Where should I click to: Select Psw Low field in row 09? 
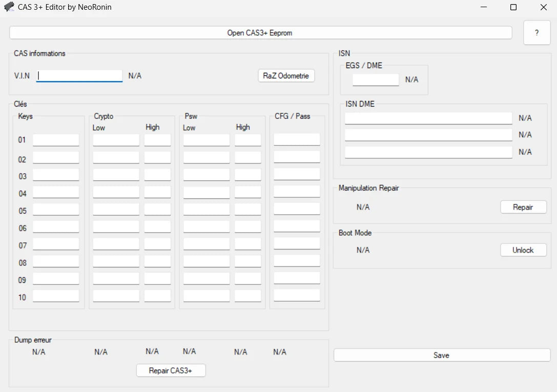pos(207,279)
